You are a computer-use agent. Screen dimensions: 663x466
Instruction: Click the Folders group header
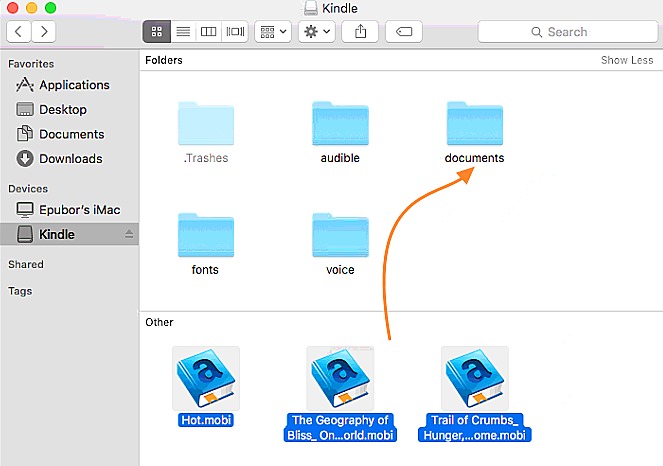(x=164, y=60)
